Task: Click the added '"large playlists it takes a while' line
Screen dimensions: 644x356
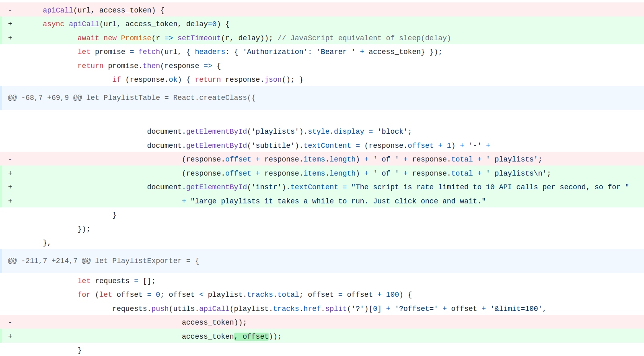Action: click(322, 201)
